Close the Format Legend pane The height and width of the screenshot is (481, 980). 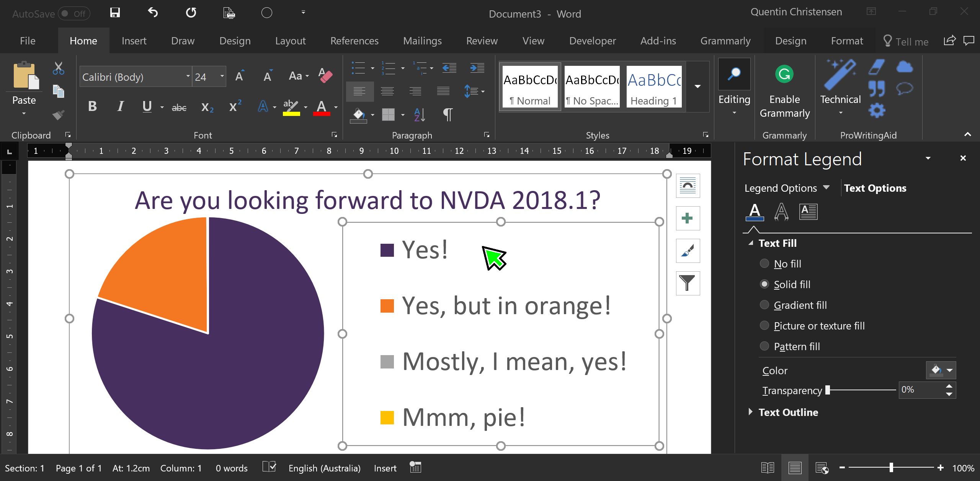pos(963,158)
